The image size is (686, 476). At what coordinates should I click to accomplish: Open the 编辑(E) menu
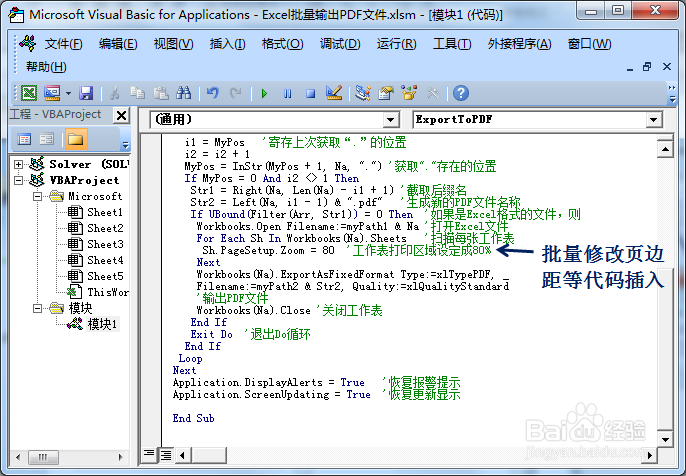(118, 44)
